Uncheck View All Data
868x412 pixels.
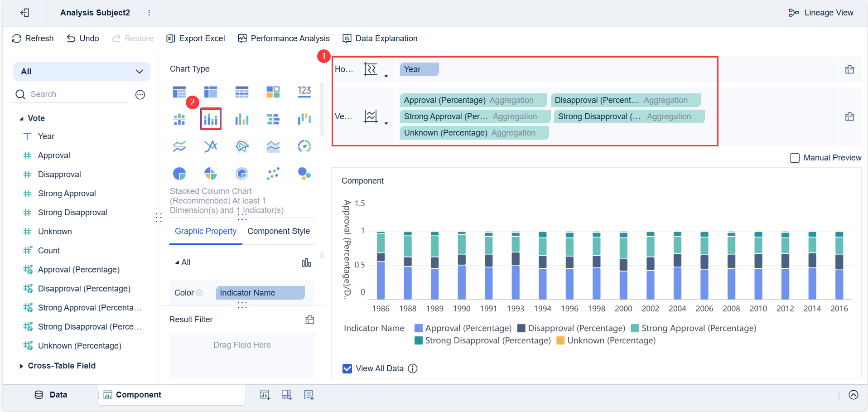(x=347, y=368)
